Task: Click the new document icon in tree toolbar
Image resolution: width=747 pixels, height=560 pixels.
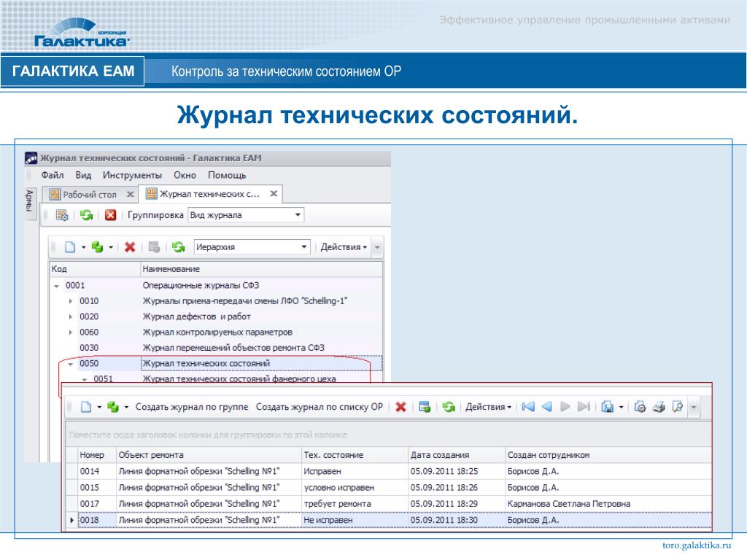Action: 70,246
